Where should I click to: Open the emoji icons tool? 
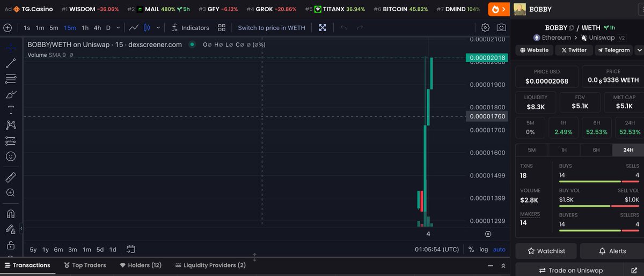click(11, 156)
